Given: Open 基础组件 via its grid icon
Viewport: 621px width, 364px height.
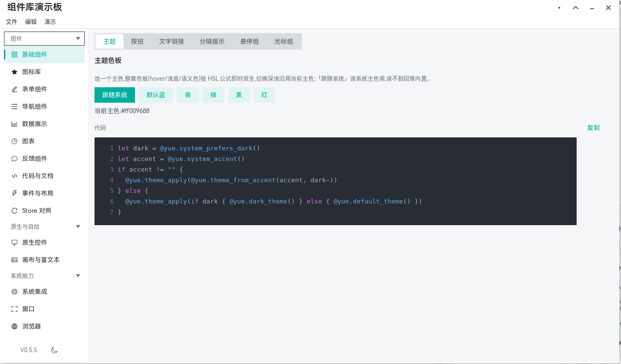Looking at the screenshot, I should tap(14, 54).
